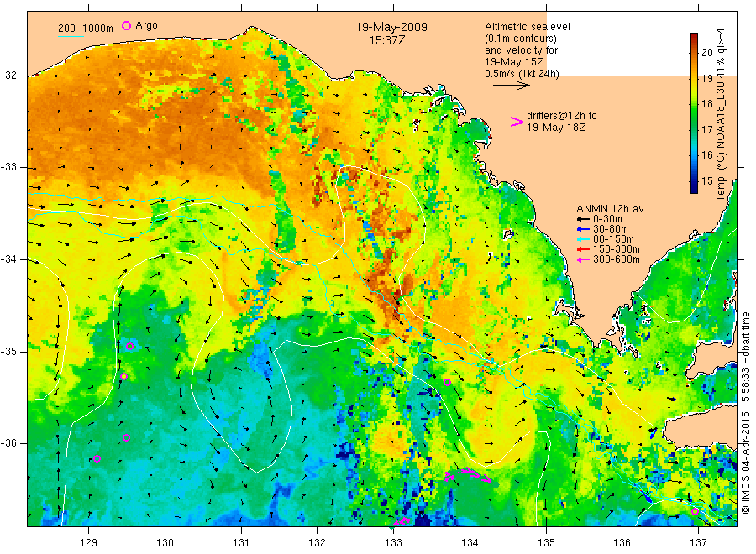
Task: Click the 137 longitude axis label
Action: pos(698,543)
